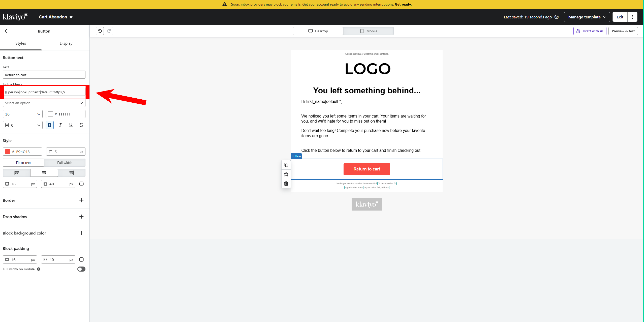The height and width of the screenshot is (322, 644).
Task: Expand the Border section
Action: (81, 200)
